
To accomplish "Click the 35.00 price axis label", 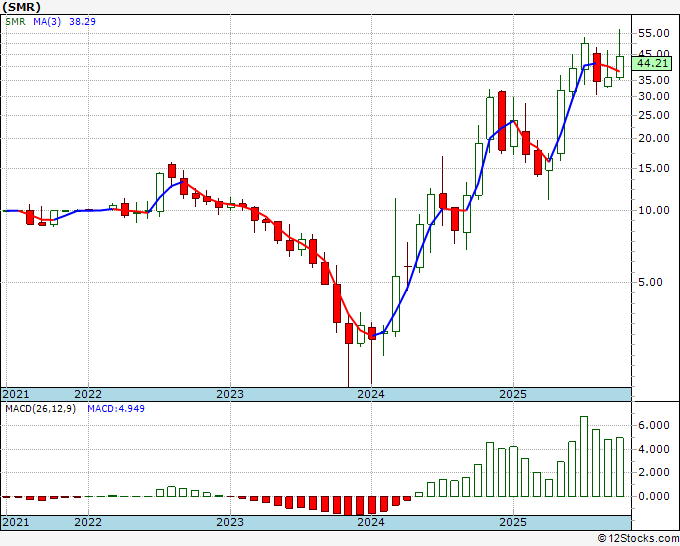I will (x=654, y=80).
